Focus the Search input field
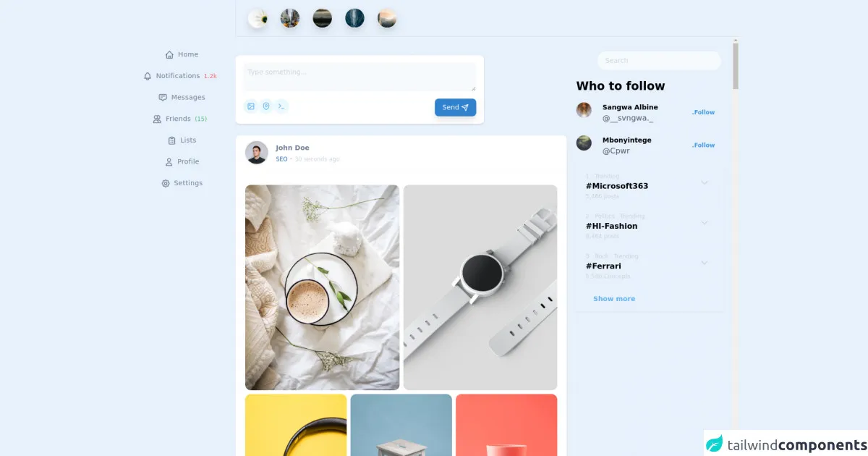Viewport: 868px width, 456px height. click(659, 61)
